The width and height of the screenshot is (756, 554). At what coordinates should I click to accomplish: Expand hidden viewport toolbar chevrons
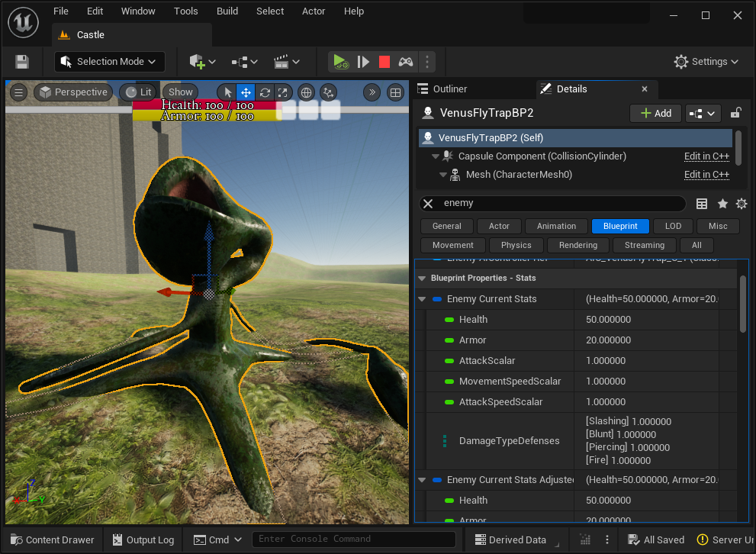[372, 92]
